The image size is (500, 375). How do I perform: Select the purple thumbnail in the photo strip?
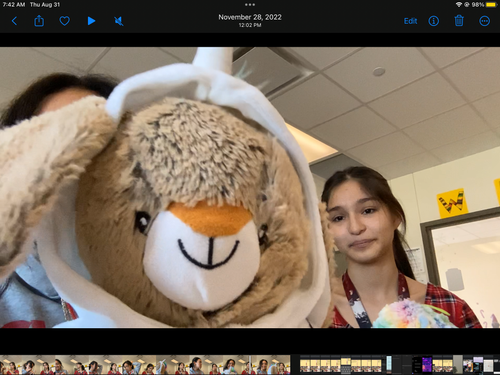[x=427, y=364]
